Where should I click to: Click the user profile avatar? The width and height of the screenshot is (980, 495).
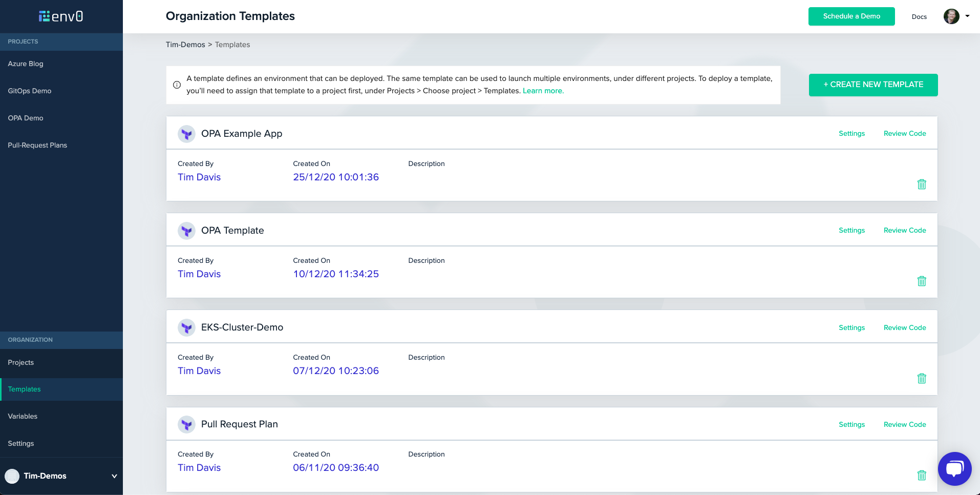(951, 16)
